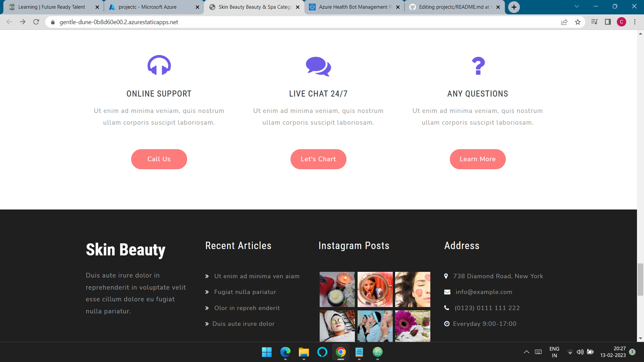Switch to projectc - Microsoft Azure tab
The height and width of the screenshot is (362, 644).
(x=148, y=7)
